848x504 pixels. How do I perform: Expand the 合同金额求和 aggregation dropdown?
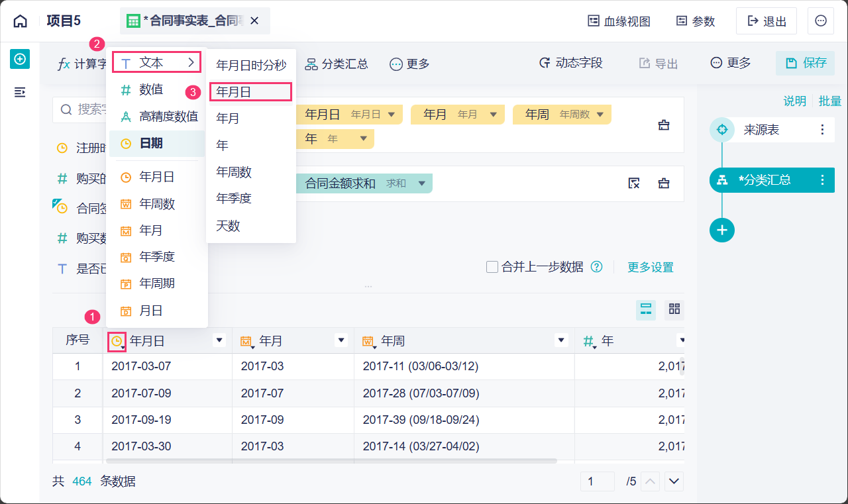click(x=419, y=183)
